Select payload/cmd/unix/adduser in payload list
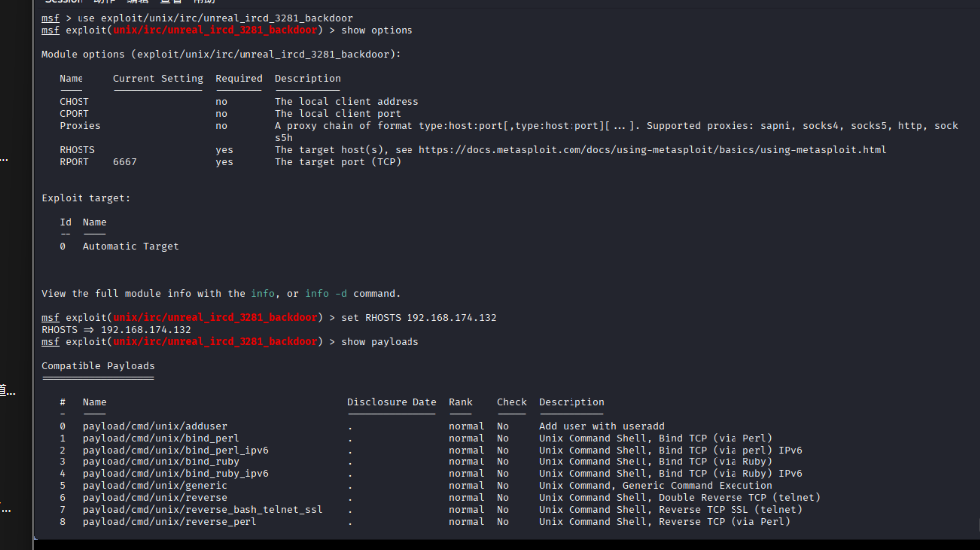Viewport: 980px width, 550px height. (155, 426)
